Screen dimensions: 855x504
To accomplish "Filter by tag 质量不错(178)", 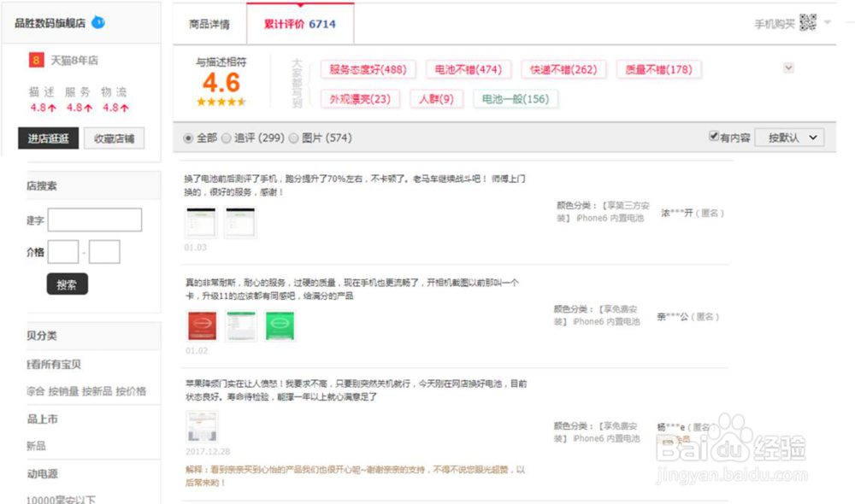I will point(658,70).
